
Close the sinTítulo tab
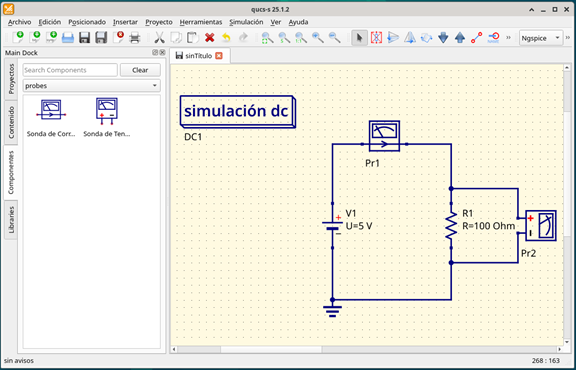coord(219,56)
